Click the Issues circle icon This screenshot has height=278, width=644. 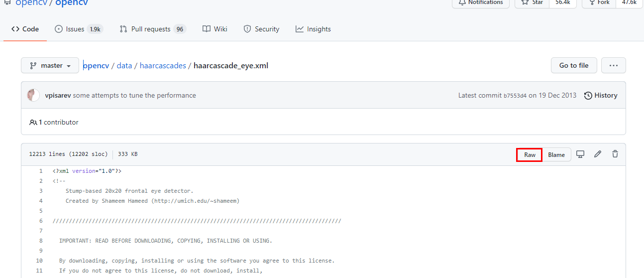click(59, 29)
